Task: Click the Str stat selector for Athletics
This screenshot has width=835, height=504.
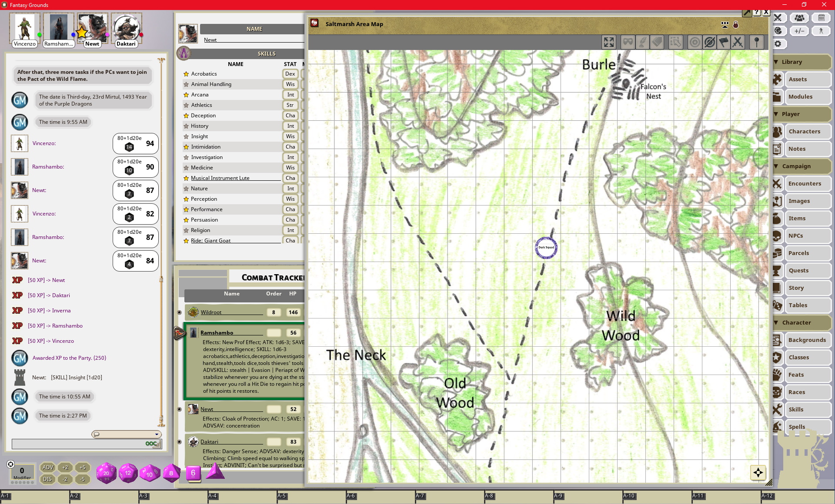Action: click(290, 105)
